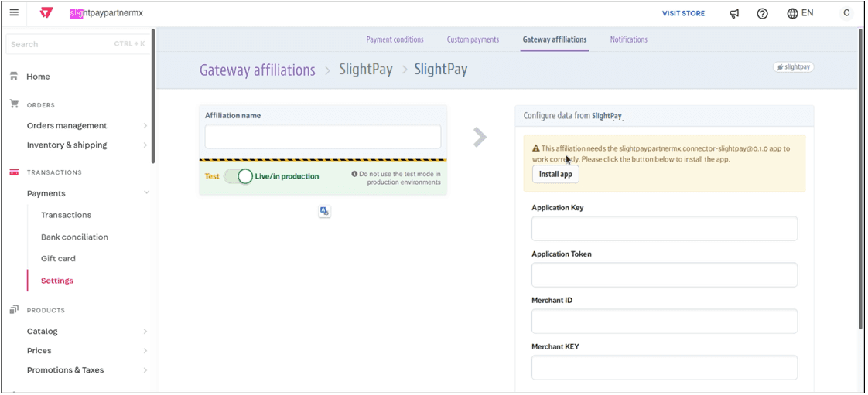Click the sidebar vertical scrollbar
868x395 pixels.
click(x=153, y=97)
